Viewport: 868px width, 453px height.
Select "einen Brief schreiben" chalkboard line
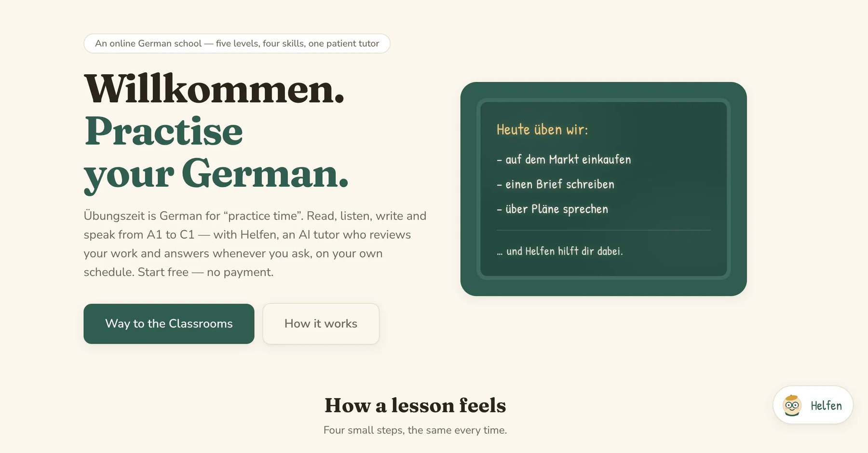click(x=556, y=184)
